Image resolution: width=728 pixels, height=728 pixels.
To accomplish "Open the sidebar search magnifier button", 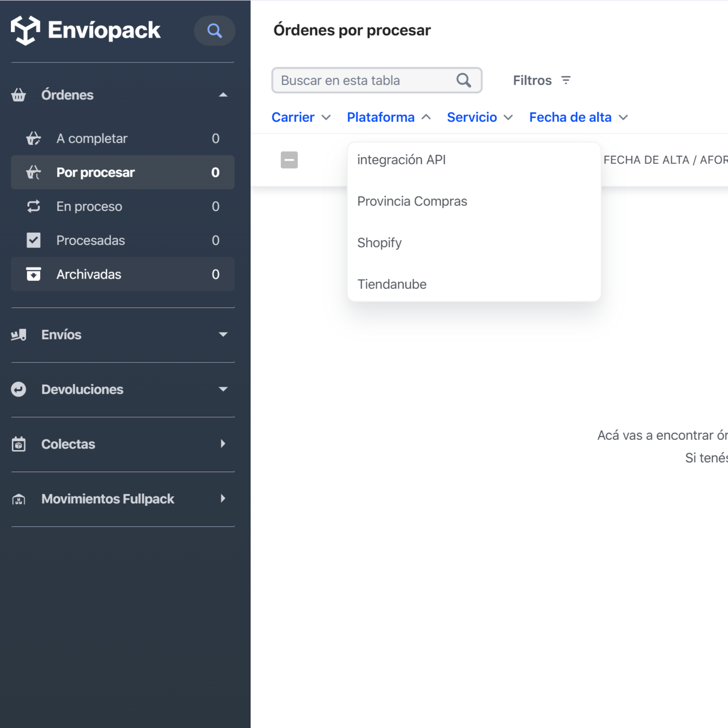I will pyautogui.click(x=214, y=31).
